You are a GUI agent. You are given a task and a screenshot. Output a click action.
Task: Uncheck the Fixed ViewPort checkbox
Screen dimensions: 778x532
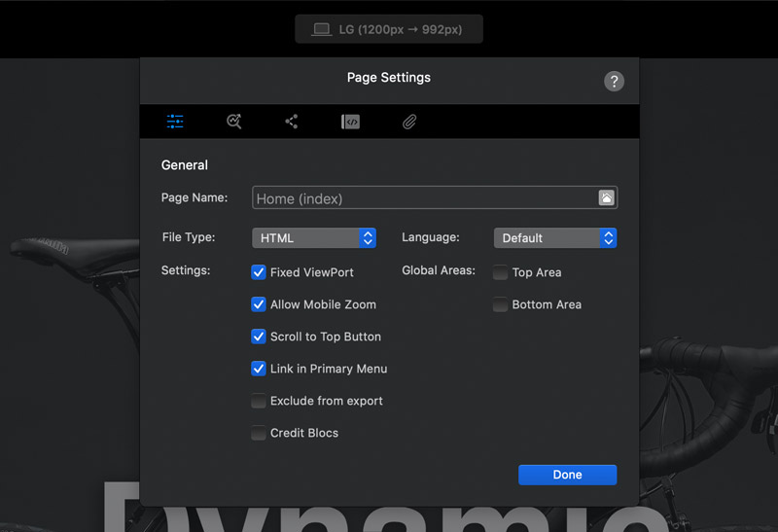click(259, 272)
